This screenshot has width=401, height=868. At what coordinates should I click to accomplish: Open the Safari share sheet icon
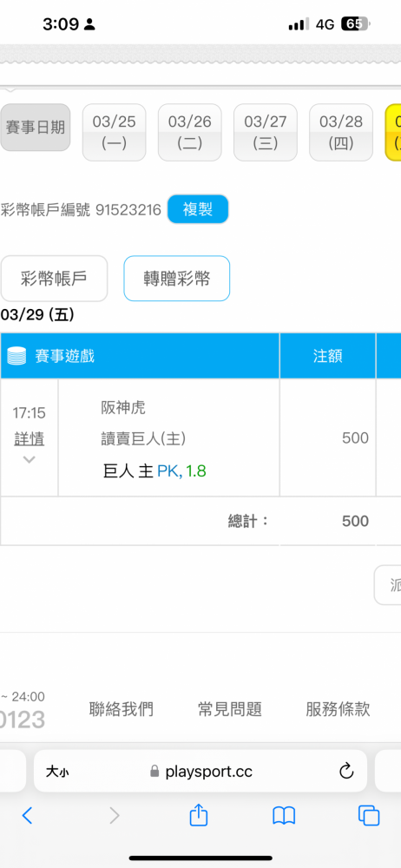(198, 814)
